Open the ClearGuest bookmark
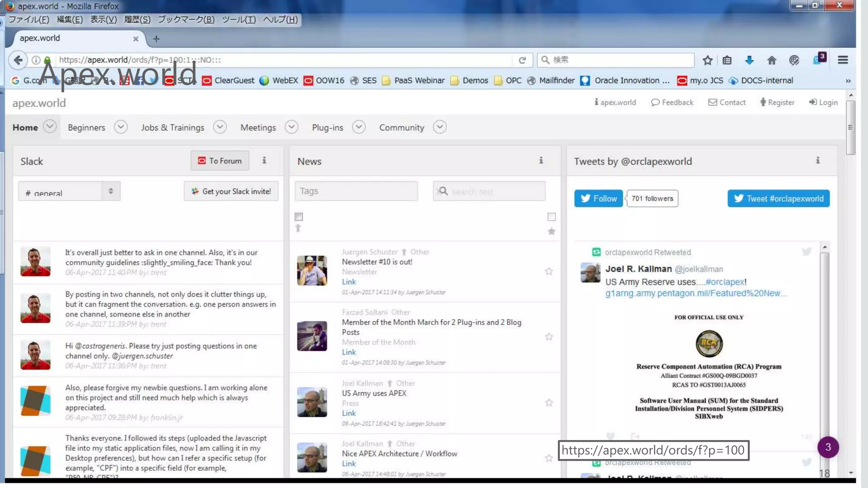 point(228,80)
